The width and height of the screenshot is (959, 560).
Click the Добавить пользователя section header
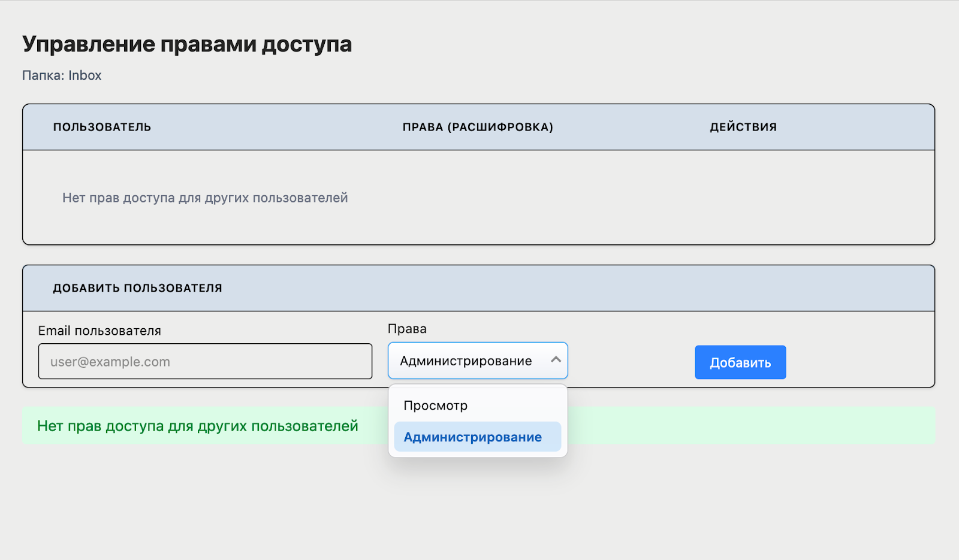tap(137, 288)
